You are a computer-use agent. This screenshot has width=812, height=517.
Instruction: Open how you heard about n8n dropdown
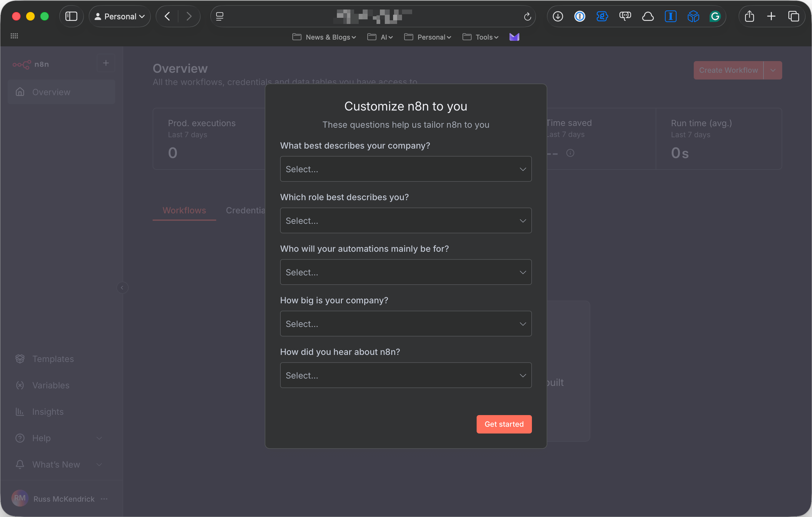pyautogui.click(x=406, y=375)
